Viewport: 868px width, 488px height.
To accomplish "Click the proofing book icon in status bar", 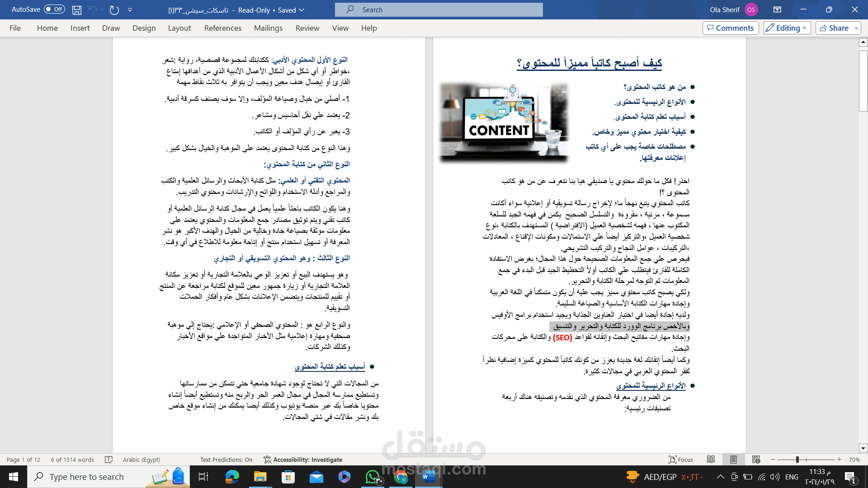I will click(x=108, y=460).
